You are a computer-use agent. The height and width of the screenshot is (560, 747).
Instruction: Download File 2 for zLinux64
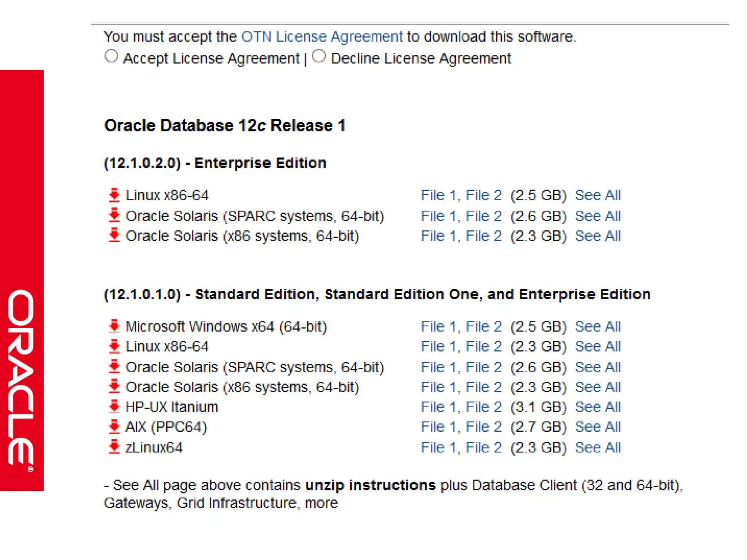483,448
